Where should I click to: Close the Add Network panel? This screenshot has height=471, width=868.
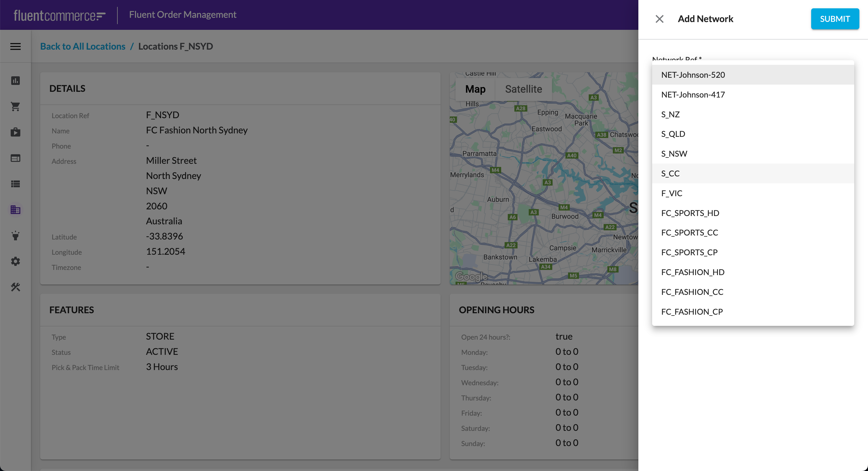pyautogui.click(x=659, y=19)
